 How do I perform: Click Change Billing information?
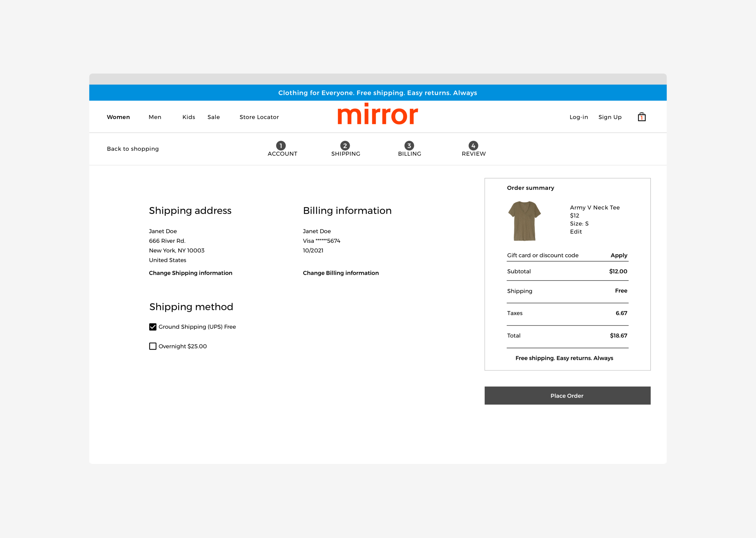click(x=341, y=273)
